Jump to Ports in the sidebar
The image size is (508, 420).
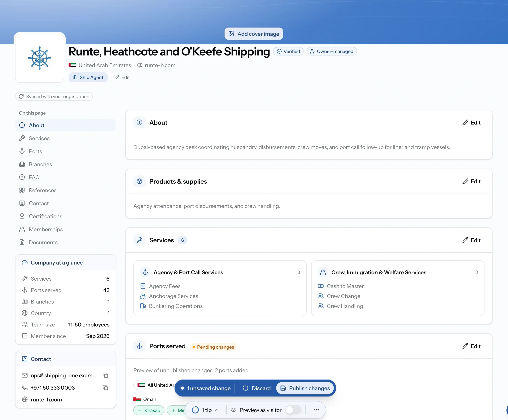pyautogui.click(x=66, y=151)
